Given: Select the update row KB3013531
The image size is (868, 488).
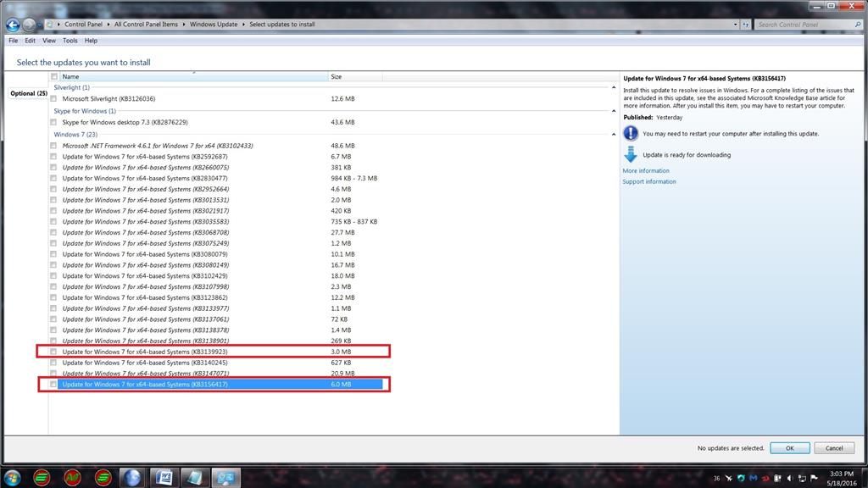Looking at the screenshot, I should pos(220,200).
